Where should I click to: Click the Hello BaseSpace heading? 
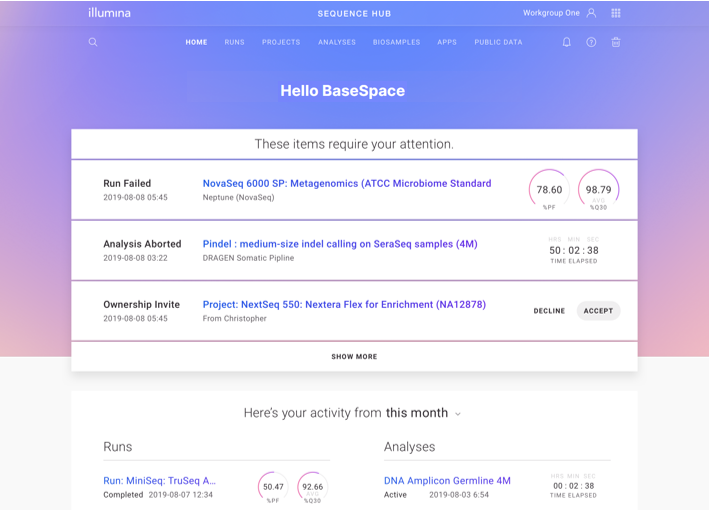pos(342,90)
